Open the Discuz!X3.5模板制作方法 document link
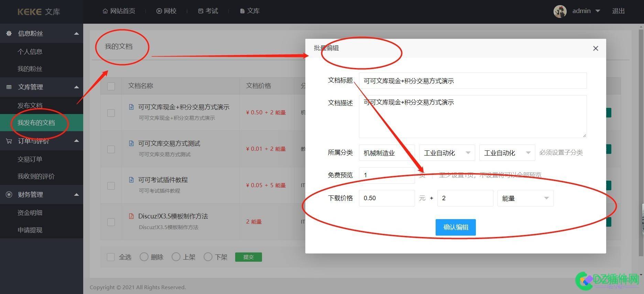The height and width of the screenshot is (294, 644). (173, 216)
